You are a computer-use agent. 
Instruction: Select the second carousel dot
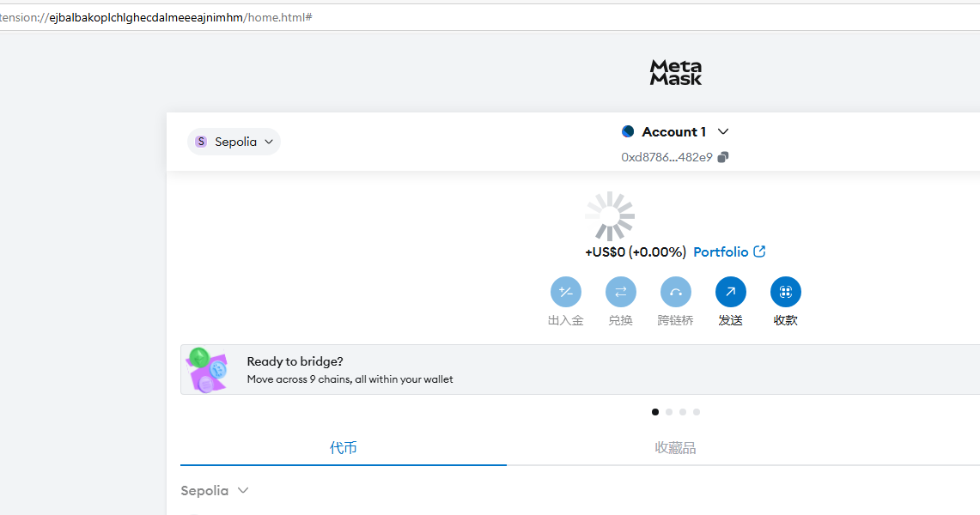[669, 412]
